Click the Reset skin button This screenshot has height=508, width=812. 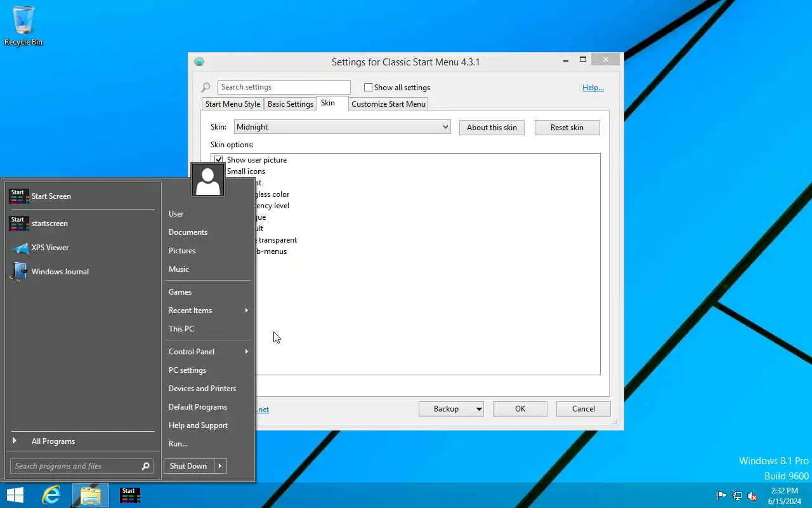click(567, 128)
